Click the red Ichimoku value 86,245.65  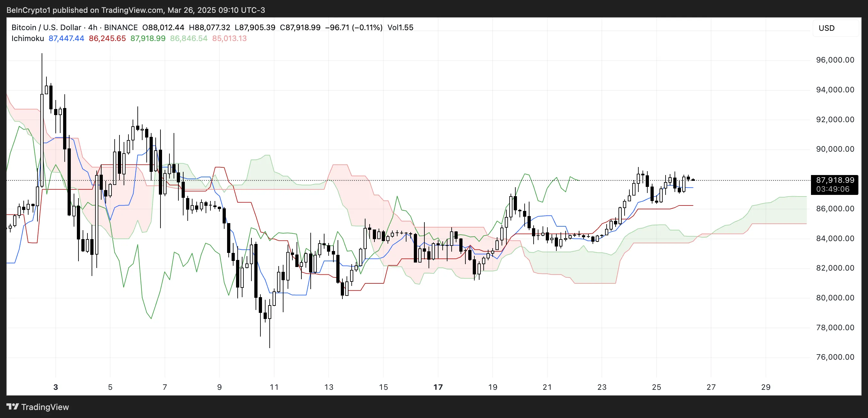pos(107,38)
